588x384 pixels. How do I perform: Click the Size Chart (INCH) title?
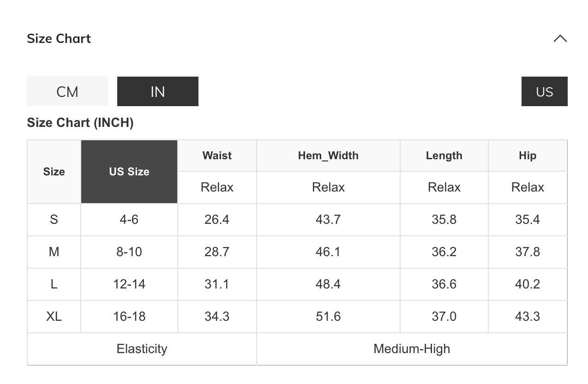tap(80, 123)
